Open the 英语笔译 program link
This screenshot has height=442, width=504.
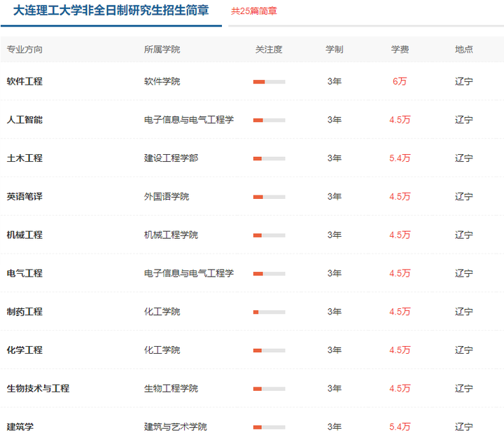[24, 197]
